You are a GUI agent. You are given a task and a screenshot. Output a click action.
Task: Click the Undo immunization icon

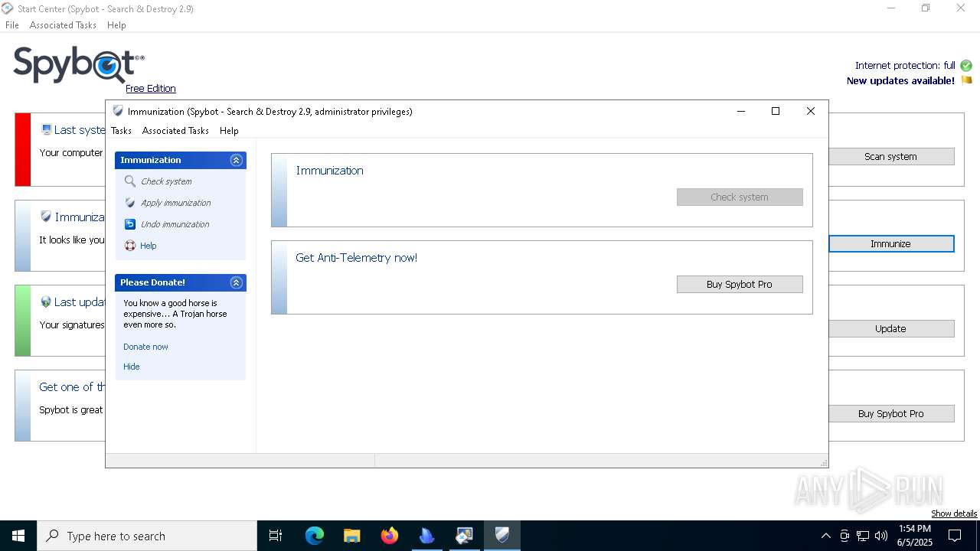click(130, 224)
